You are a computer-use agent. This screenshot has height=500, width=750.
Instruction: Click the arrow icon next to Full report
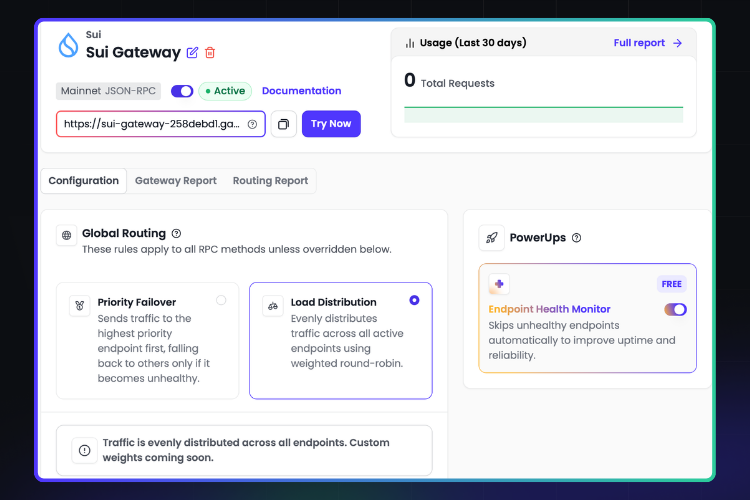click(677, 43)
